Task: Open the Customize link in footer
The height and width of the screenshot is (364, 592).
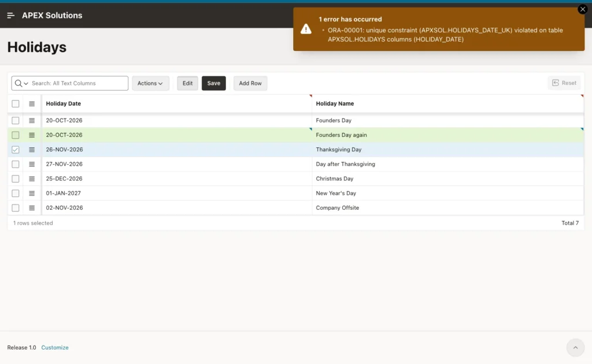Action: point(55,347)
